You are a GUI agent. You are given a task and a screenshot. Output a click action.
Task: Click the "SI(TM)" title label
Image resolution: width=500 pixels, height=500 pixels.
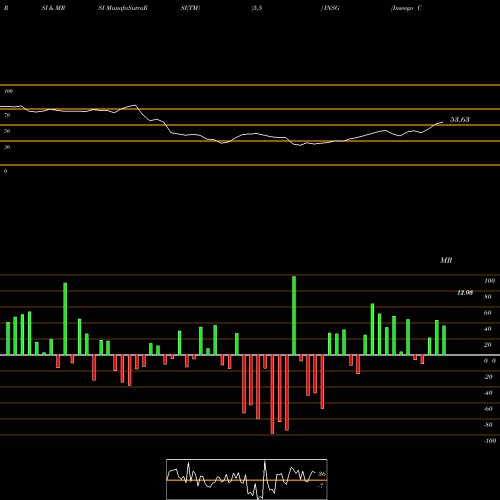pyautogui.click(x=190, y=8)
